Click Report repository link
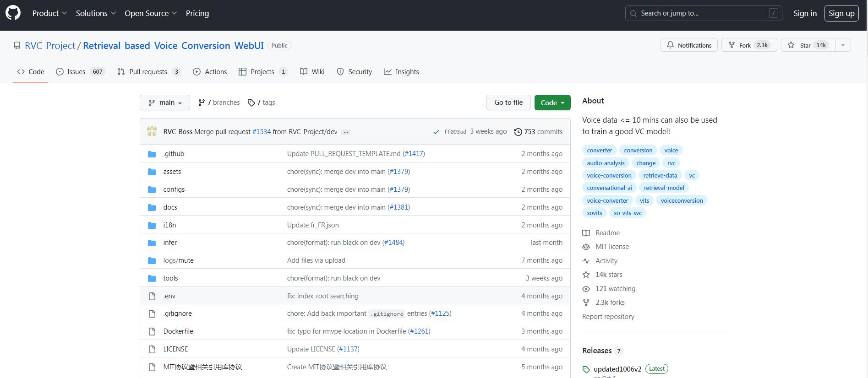The height and width of the screenshot is (378, 868). click(x=608, y=317)
